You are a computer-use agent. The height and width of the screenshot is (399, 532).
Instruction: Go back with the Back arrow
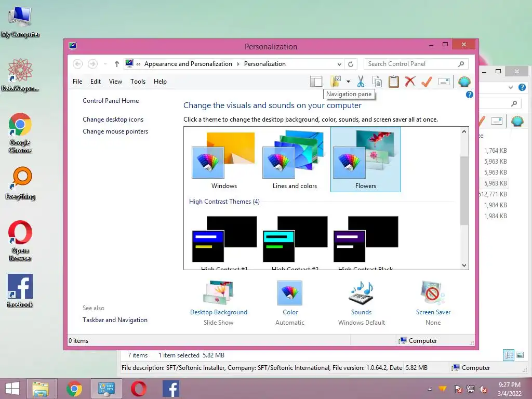[x=78, y=64]
